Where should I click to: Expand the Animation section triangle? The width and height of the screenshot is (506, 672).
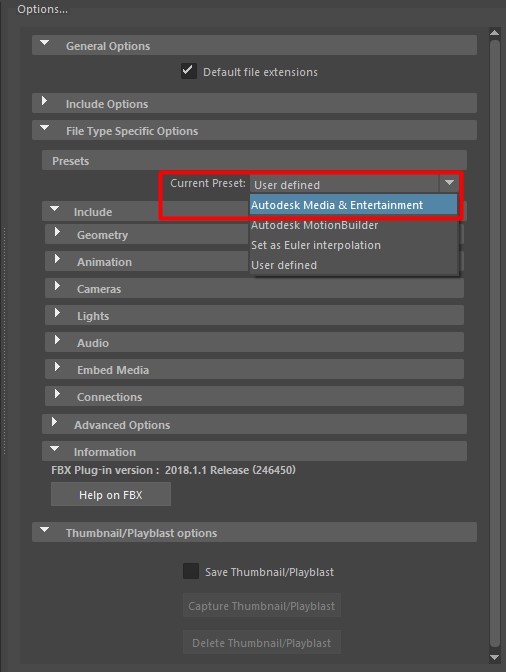click(57, 259)
